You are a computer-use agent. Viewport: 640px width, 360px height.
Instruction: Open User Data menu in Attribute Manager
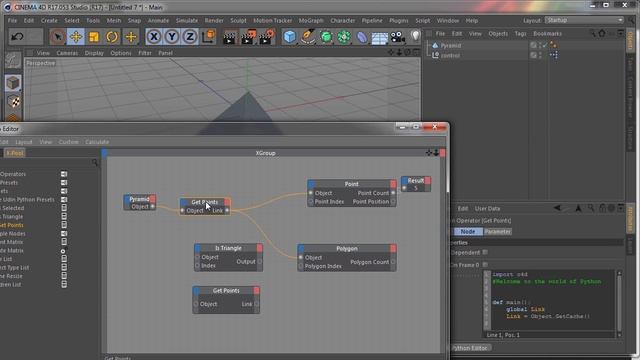tap(487, 209)
